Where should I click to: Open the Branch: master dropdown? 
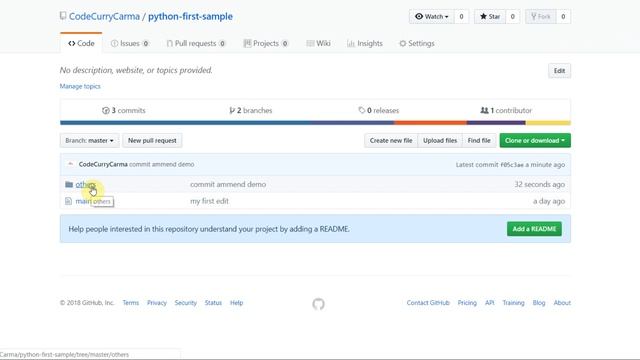coord(89,140)
